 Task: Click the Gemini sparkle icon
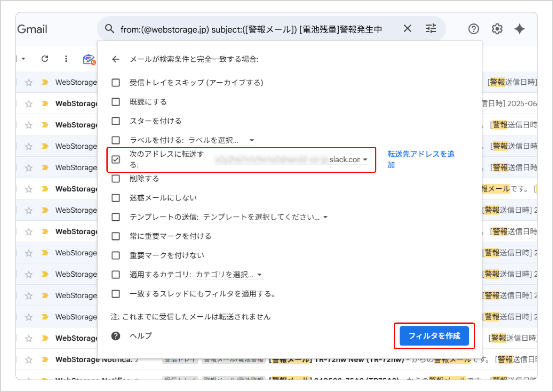(x=519, y=29)
